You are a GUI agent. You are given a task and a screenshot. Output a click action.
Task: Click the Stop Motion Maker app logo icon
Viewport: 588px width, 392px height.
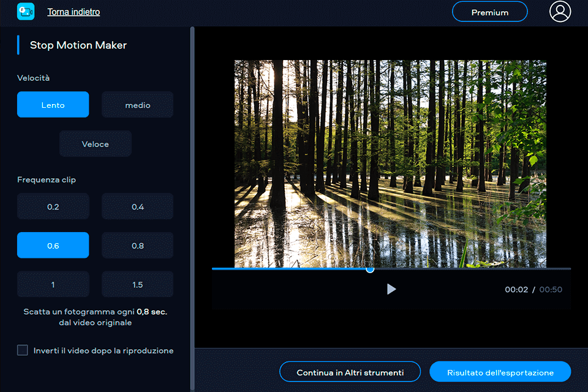(x=25, y=11)
